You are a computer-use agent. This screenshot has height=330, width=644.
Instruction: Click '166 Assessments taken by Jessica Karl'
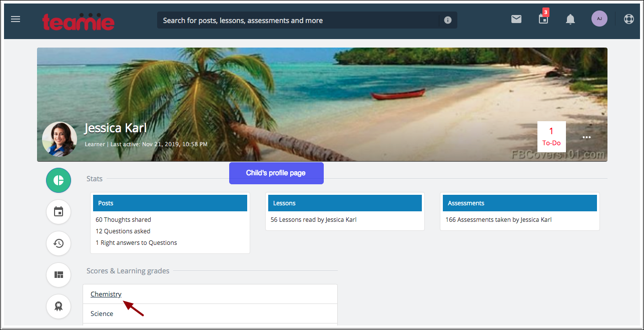tap(498, 220)
